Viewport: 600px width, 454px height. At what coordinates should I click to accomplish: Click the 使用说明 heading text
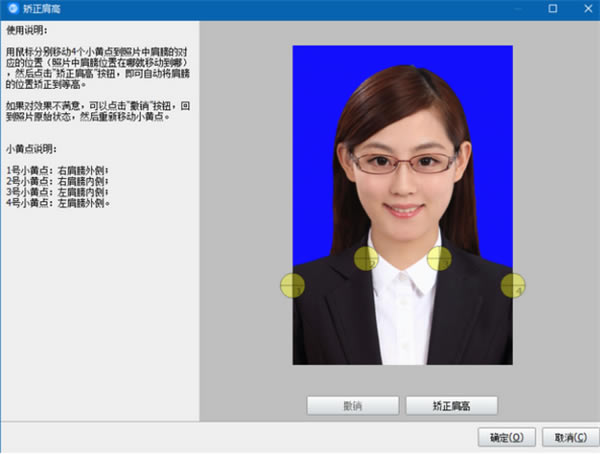click(x=27, y=30)
